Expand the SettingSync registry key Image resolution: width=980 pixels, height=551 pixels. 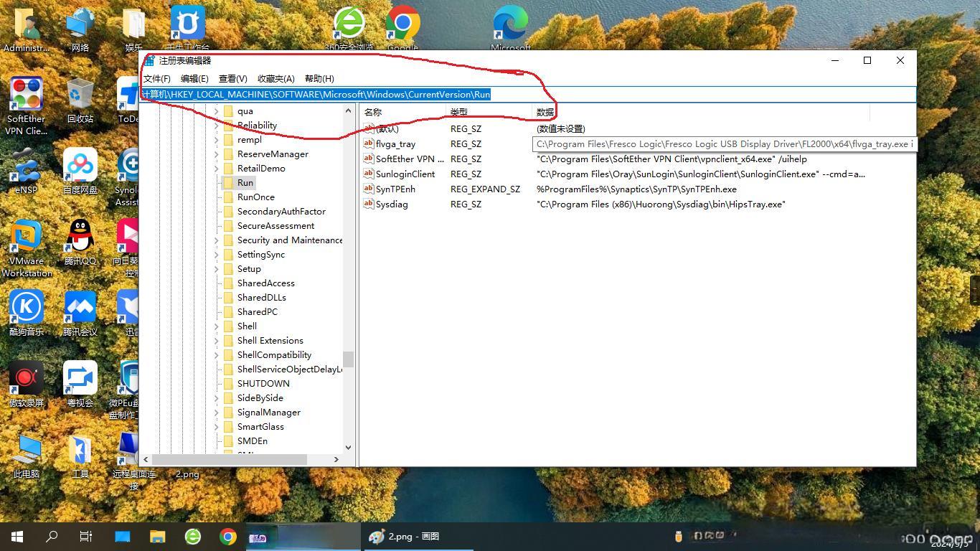[x=217, y=255]
